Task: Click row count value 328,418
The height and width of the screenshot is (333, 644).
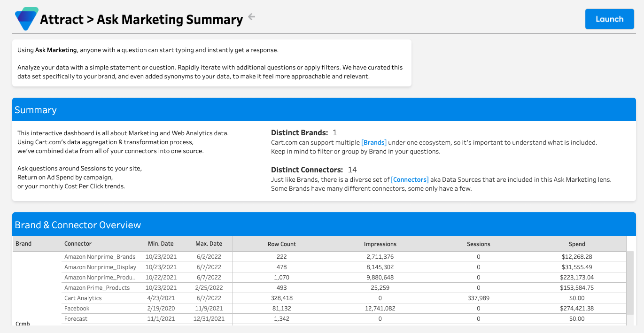Action: click(282, 298)
